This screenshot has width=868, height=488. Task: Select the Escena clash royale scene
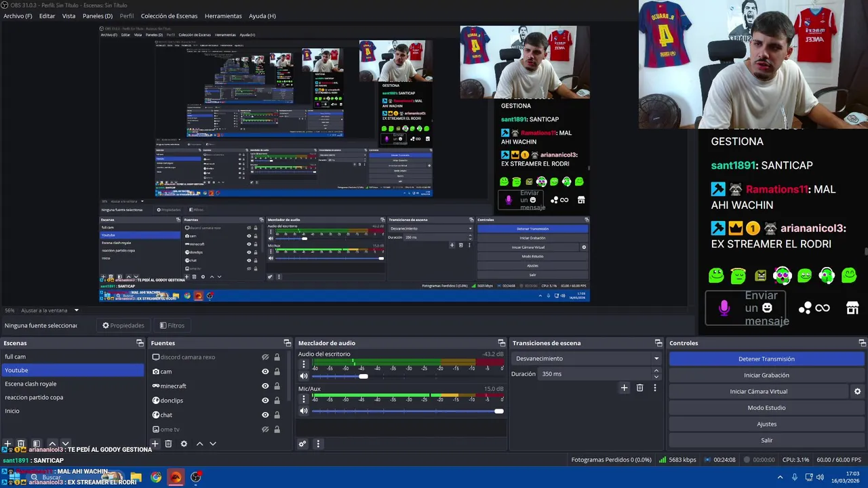pyautogui.click(x=73, y=384)
